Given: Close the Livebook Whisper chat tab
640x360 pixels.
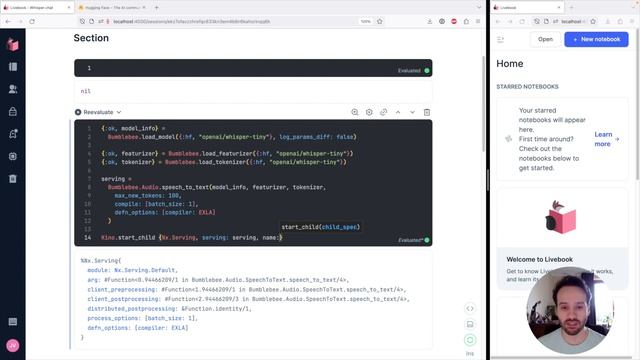Looking at the screenshot, I should [x=69, y=7].
